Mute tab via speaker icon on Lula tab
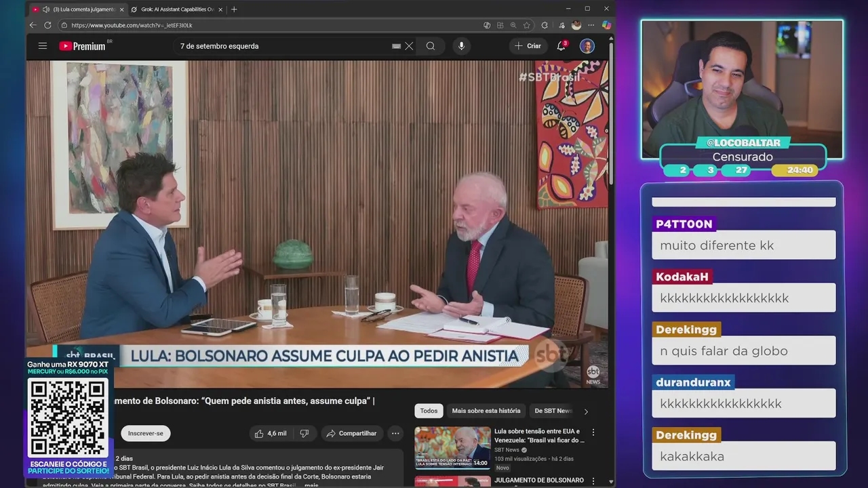Image resolution: width=868 pixels, height=488 pixels. point(46,9)
